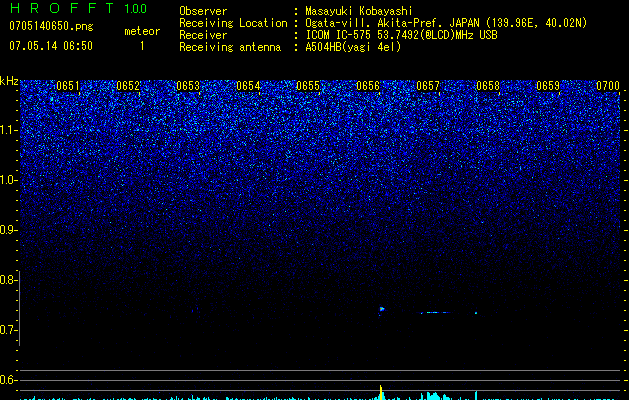Click the 0657 time marker
Screen dimensions: 629x400
428,86
